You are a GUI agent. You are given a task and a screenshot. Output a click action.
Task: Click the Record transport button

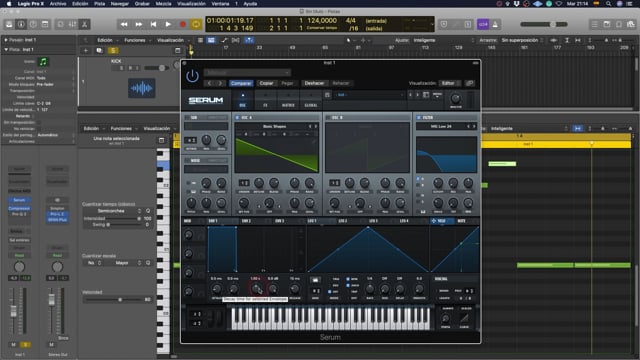click(x=182, y=24)
